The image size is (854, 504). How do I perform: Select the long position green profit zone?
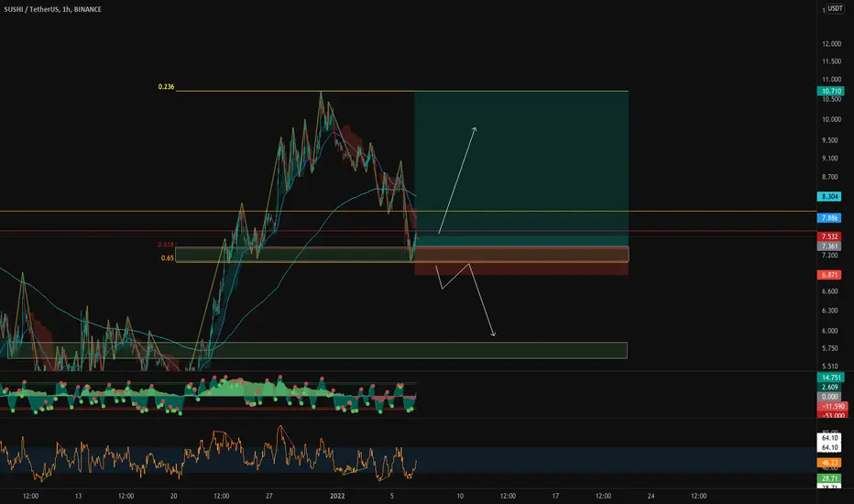[x=521, y=169]
